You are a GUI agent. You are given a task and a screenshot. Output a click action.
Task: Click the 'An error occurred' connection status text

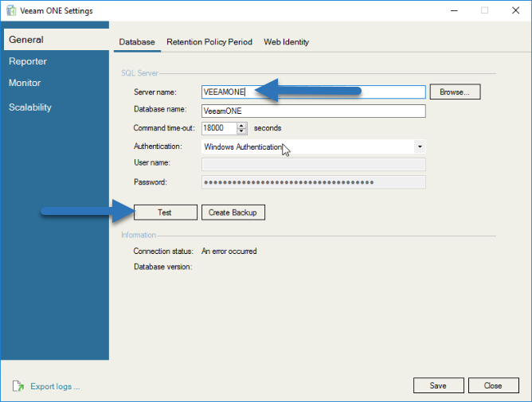tap(229, 252)
